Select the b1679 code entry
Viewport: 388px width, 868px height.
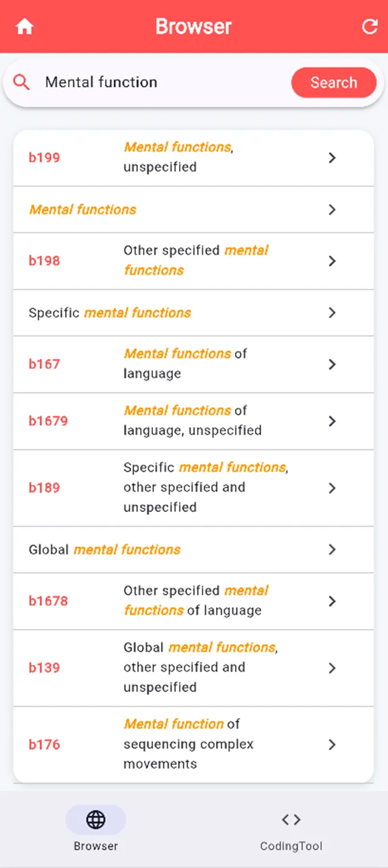[x=48, y=421]
